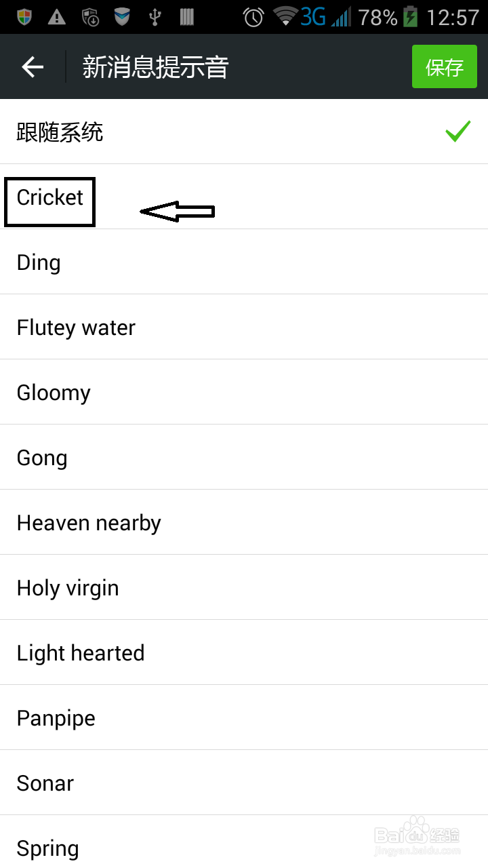488x868 pixels.
Task: Tap the warning triangle notification icon
Action: pyautogui.click(x=57, y=17)
